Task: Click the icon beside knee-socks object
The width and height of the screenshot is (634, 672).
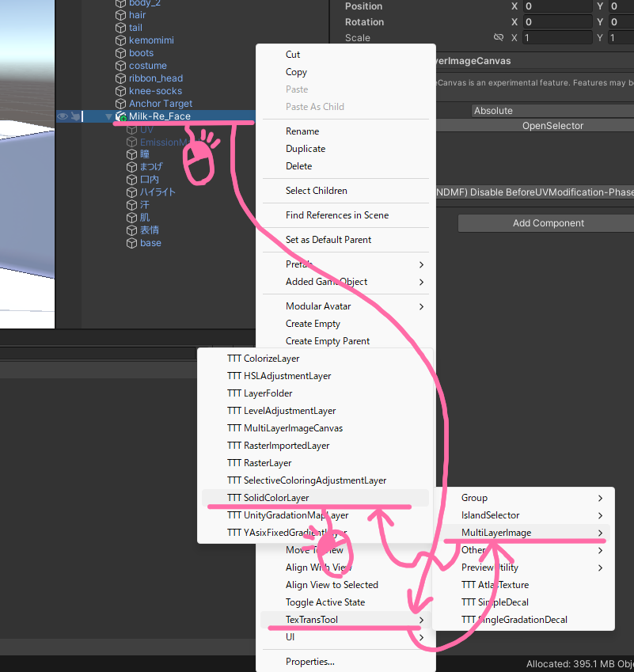Action: [x=119, y=90]
